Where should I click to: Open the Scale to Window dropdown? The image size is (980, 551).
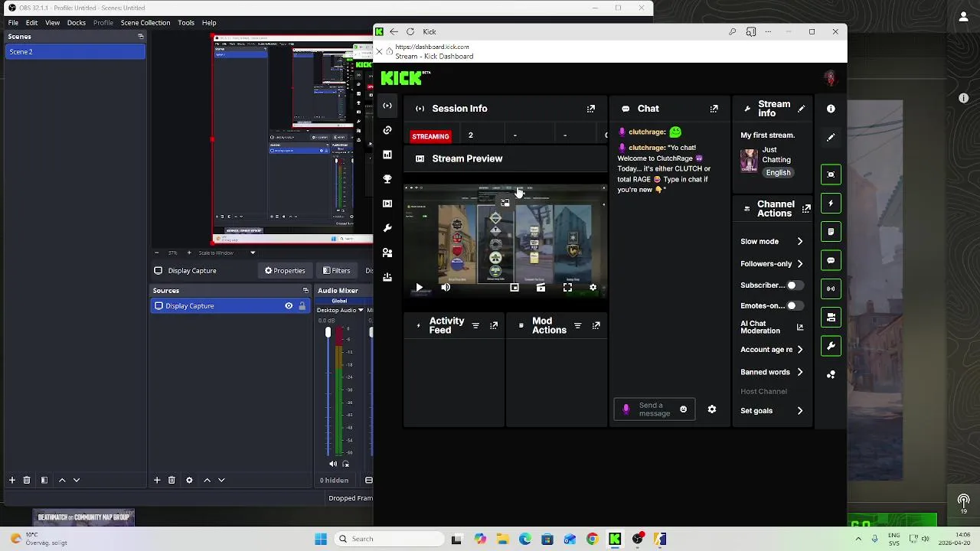click(227, 253)
